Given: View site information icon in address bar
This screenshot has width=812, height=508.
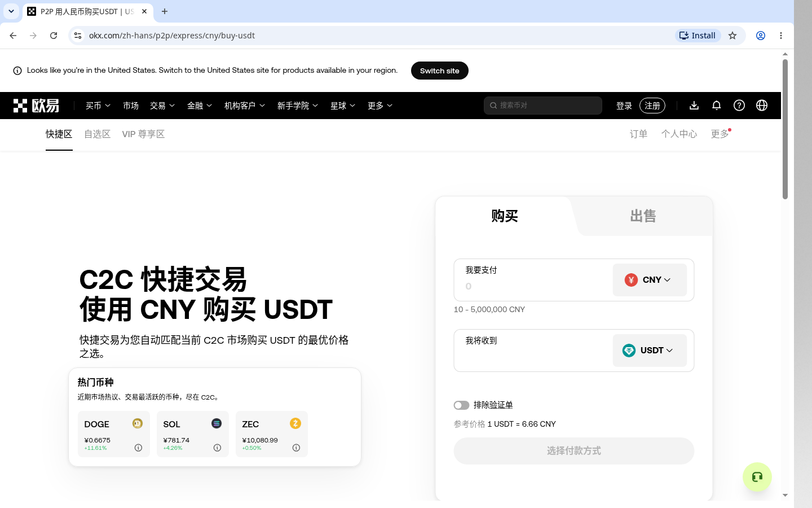Looking at the screenshot, I should pos(78,36).
